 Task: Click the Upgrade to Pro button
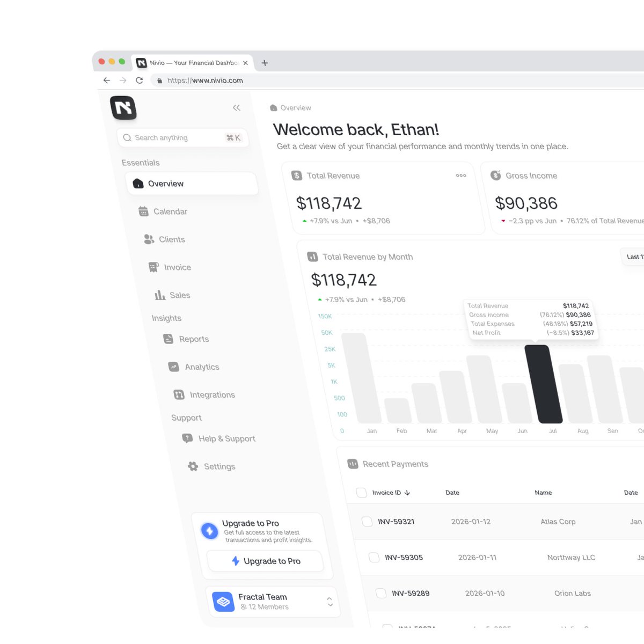[x=266, y=561]
